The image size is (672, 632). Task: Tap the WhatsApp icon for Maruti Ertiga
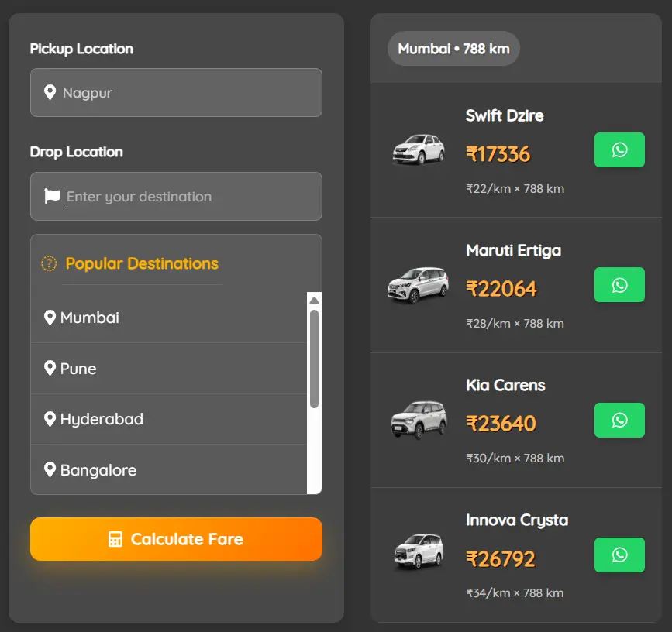(619, 284)
